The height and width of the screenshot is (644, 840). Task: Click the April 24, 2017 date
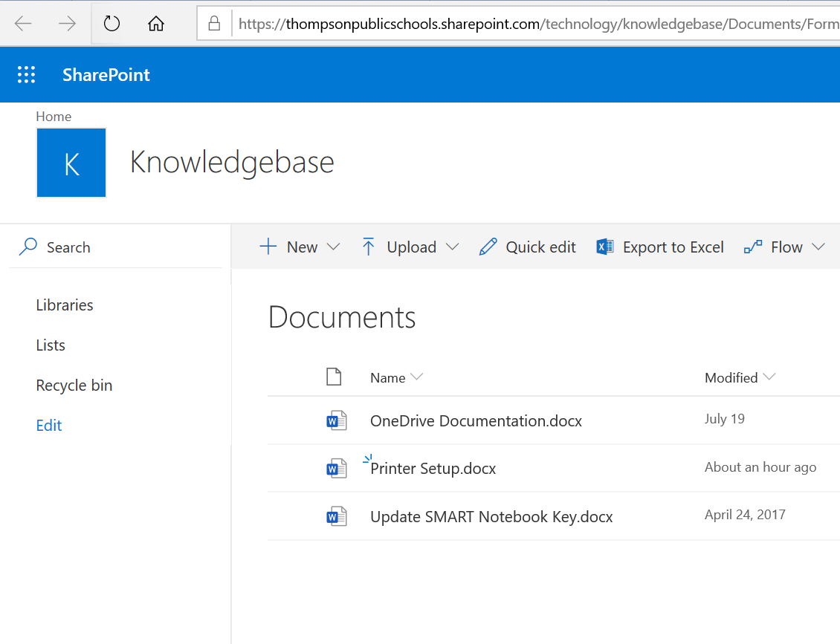point(745,515)
